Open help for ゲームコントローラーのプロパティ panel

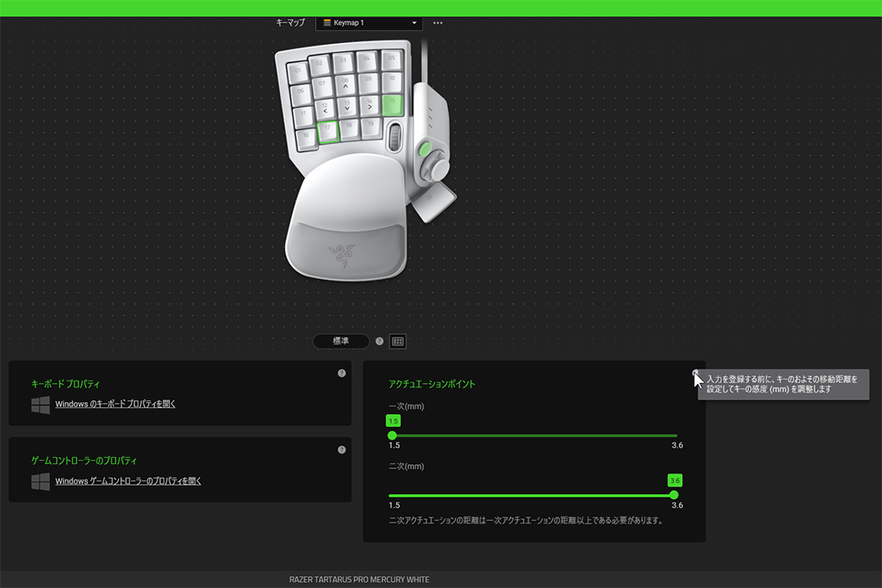(x=341, y=449)
